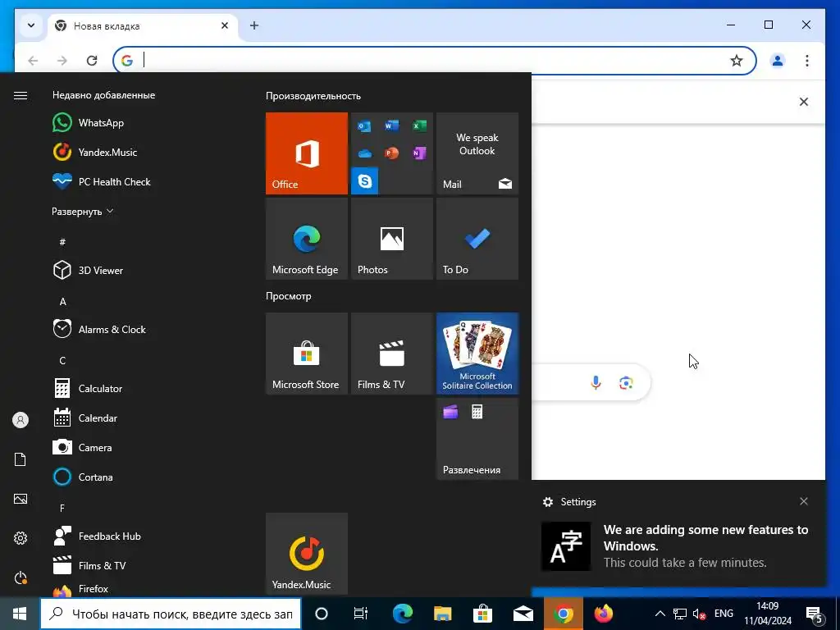The image size is (840, 630).
Task: Expand the Start menu hamburger button
Action: (21, 95)
